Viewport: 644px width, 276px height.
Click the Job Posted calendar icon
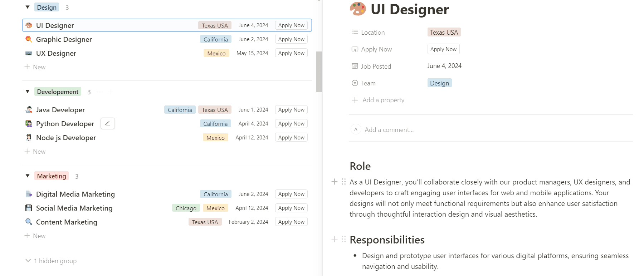pos(355,66)
